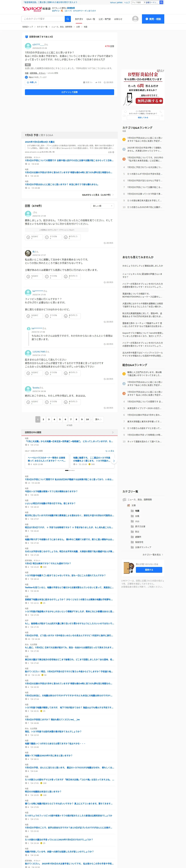The height and width of the screenshot is (868, 186).
Task: Click the magnifier icon beside the category search box
Action: pos(68,19)
